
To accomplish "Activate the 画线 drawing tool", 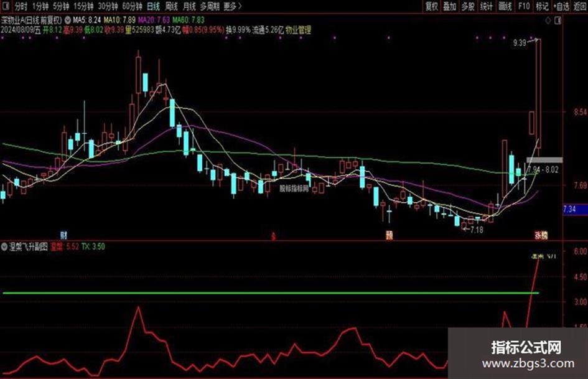I will [505, 6].
